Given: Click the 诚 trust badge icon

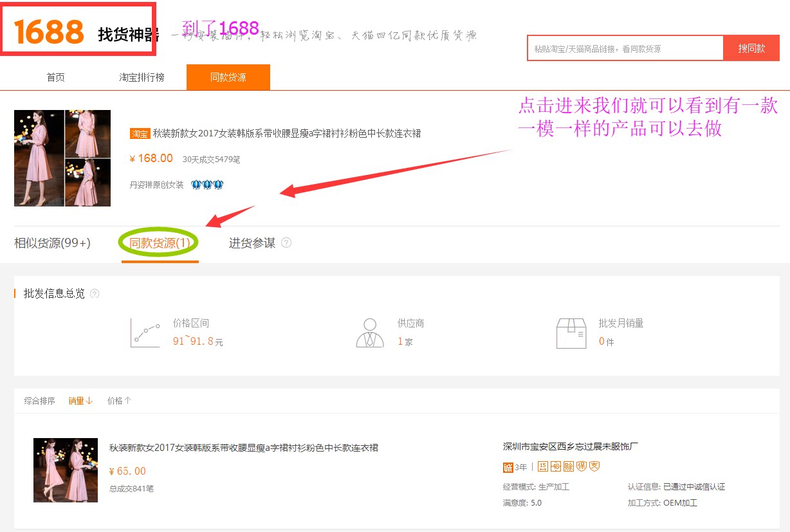Looking at the screenshot, I should (x=508, y=467).
